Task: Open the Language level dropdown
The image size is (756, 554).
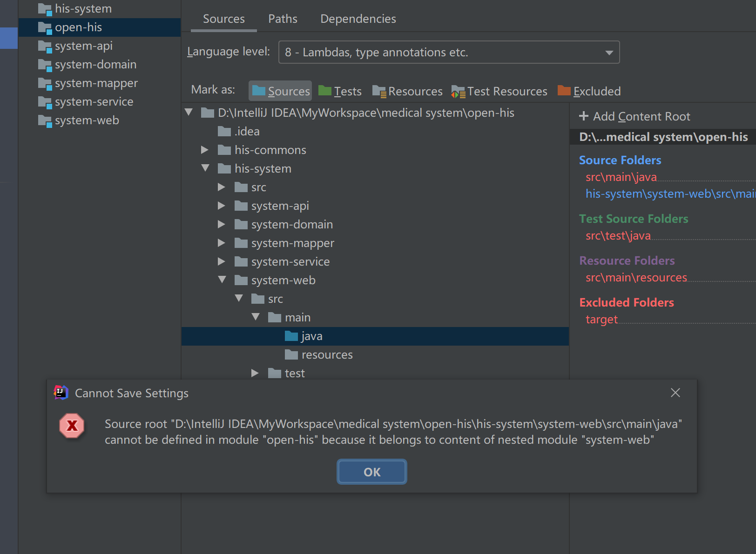Action: 449,52
